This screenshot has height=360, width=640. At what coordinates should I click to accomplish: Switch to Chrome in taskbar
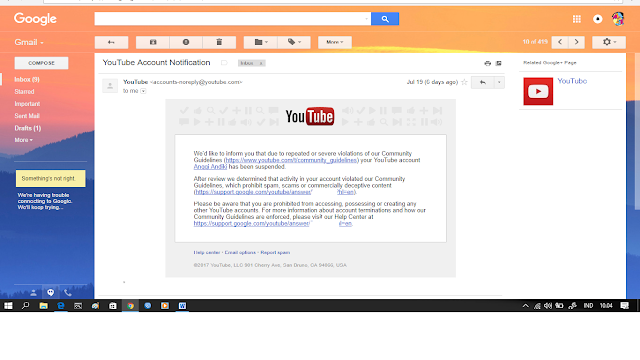(130, 306)
